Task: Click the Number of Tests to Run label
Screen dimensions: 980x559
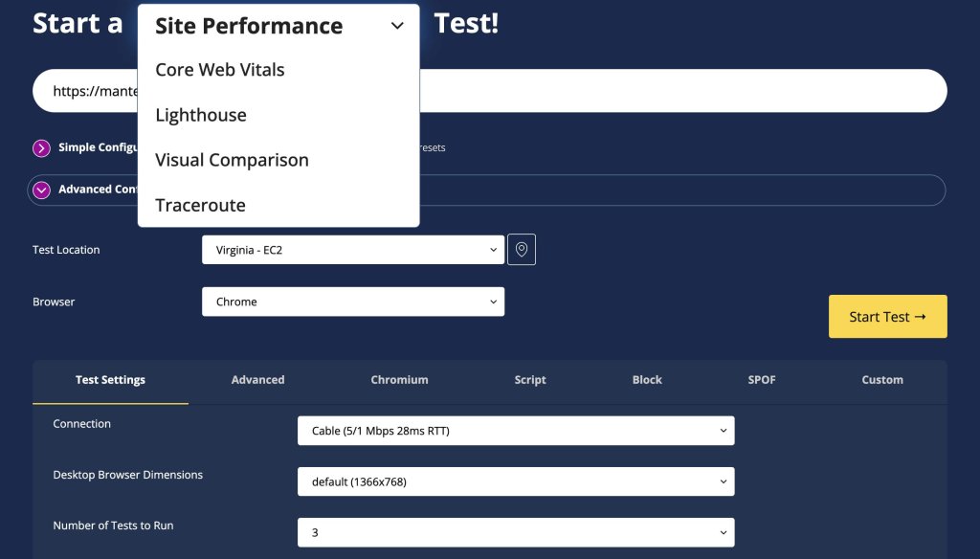Action: [x=113, y=525]
